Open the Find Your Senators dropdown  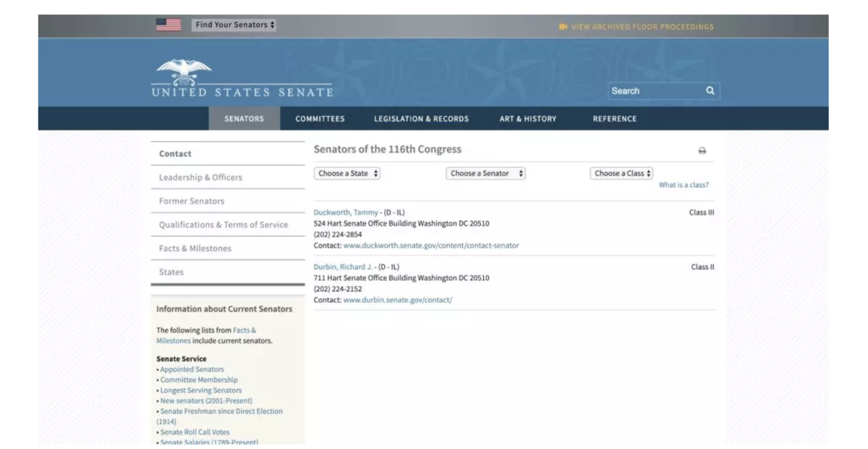(234, 25)
